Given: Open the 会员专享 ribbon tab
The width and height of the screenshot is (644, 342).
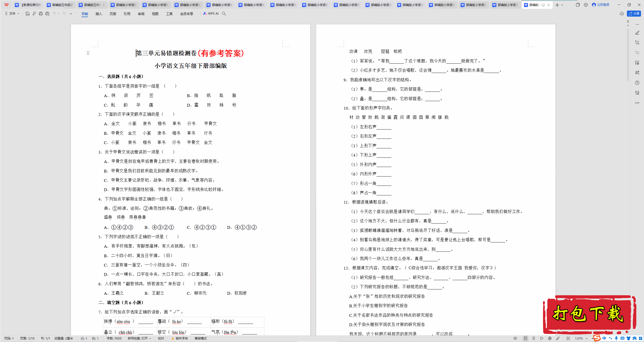Looking at the screenshot, I should tap(186, 14).
